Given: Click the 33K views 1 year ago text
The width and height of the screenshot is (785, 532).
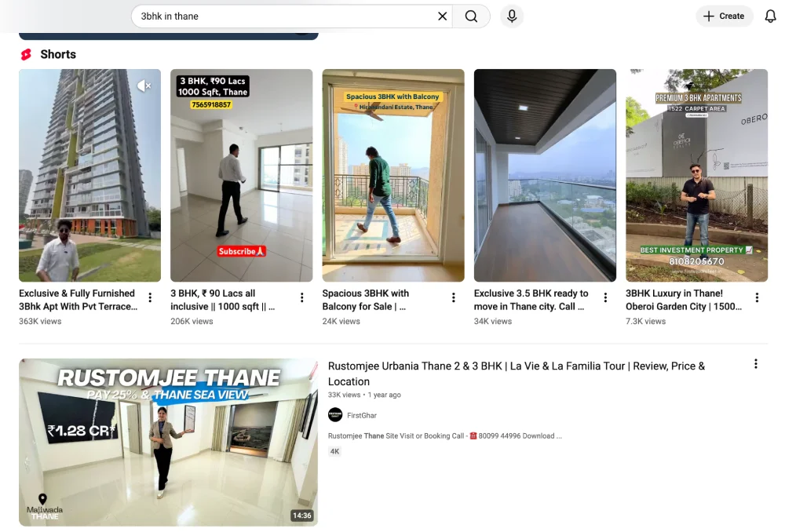Looking at the screenshot, I should pos(364,395).
